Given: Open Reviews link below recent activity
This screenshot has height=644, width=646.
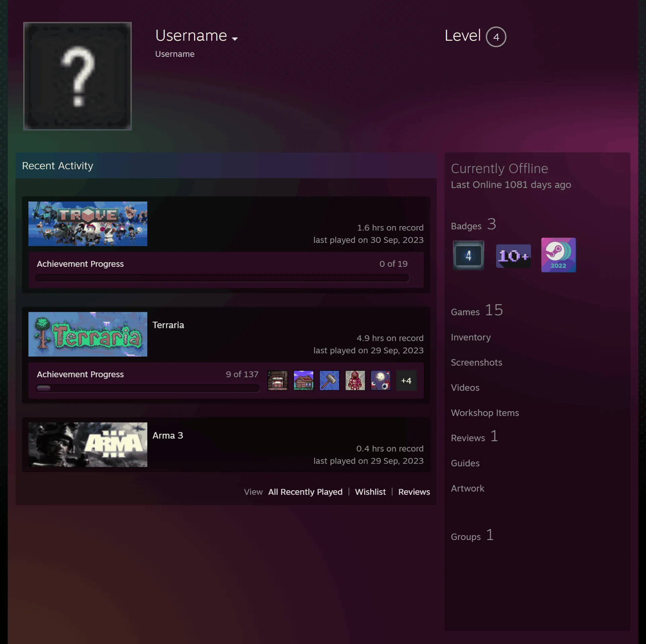Looking at the screenshot, I should 414,492.
